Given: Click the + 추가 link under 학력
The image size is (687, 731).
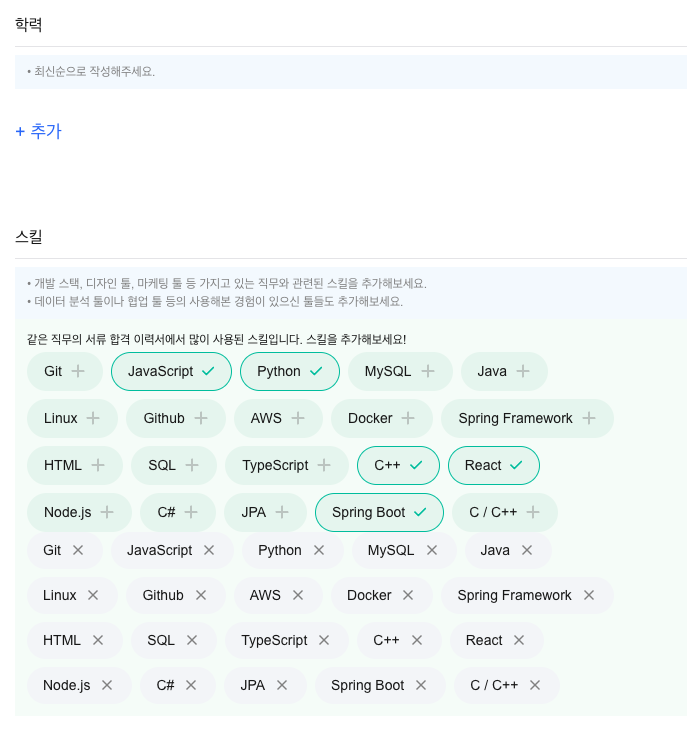Looking at the screenshot, I should click(x=39, y=131).
